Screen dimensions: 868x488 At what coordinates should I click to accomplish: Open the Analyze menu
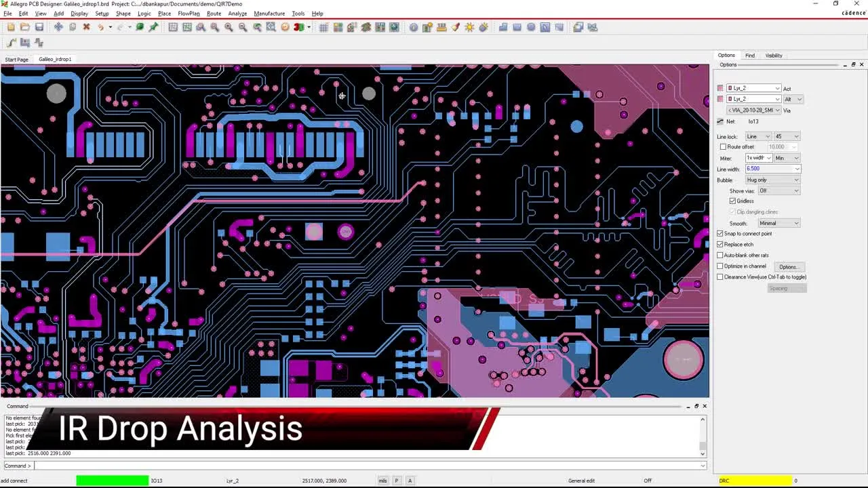237,14
